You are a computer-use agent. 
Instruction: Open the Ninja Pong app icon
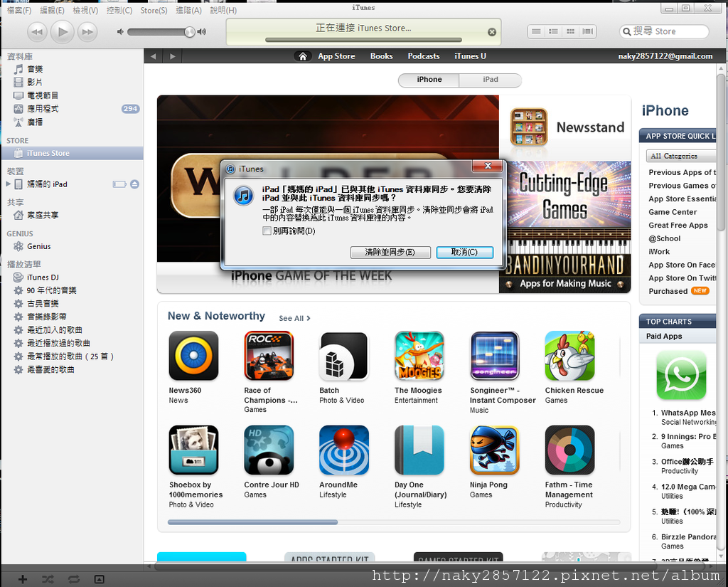[495, 450]
